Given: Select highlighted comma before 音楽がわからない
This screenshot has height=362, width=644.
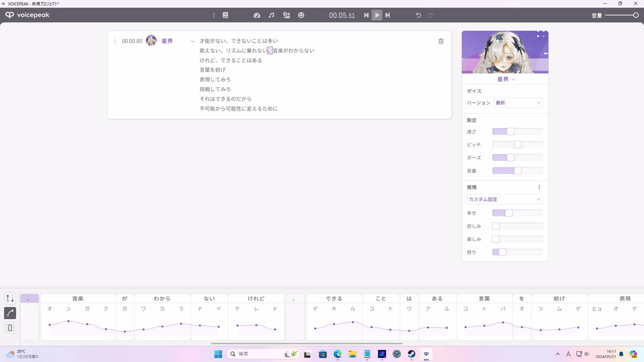Looking at the screenshot, I should click(270, 50).
